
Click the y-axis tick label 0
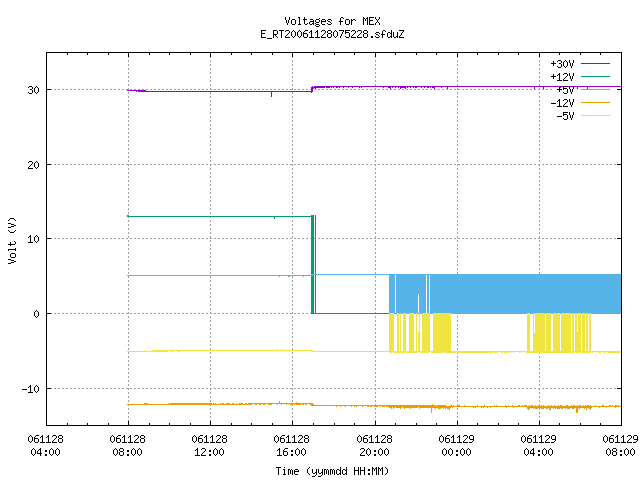click(37, 314)
